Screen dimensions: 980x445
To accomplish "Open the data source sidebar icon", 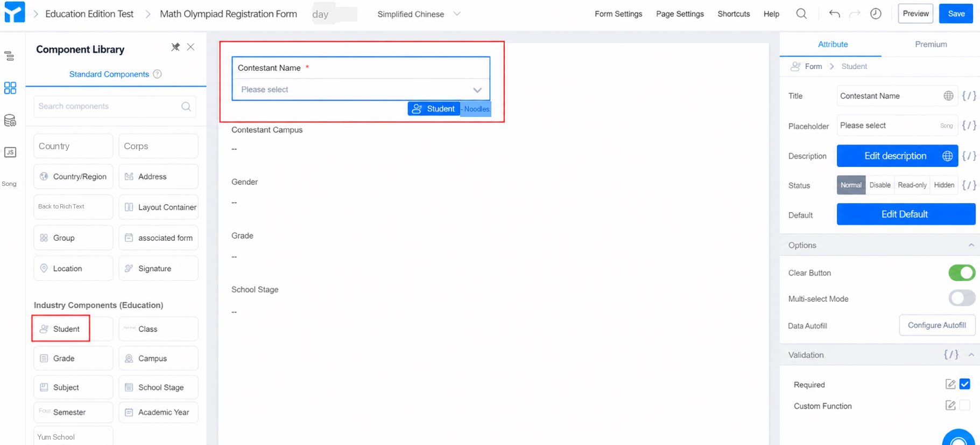I will (x=10, y=120).
